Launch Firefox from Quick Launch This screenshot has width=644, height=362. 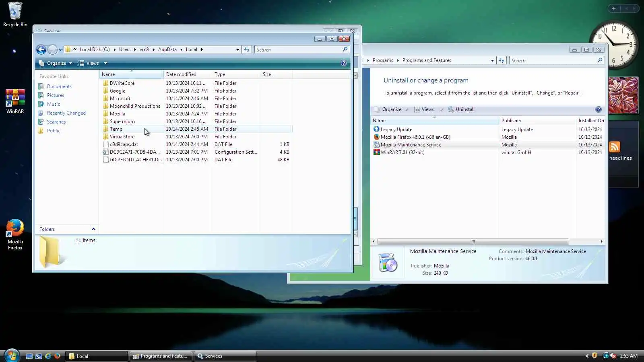(x=57, y=356)
